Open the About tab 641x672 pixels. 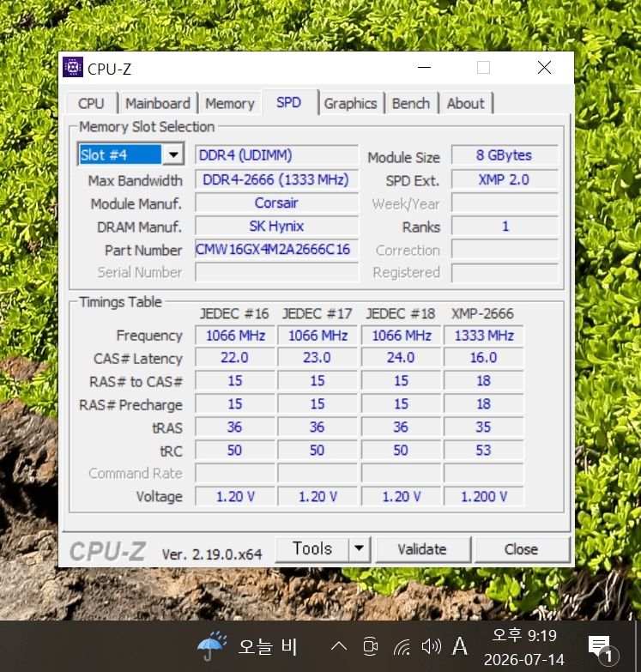[466, 103]
